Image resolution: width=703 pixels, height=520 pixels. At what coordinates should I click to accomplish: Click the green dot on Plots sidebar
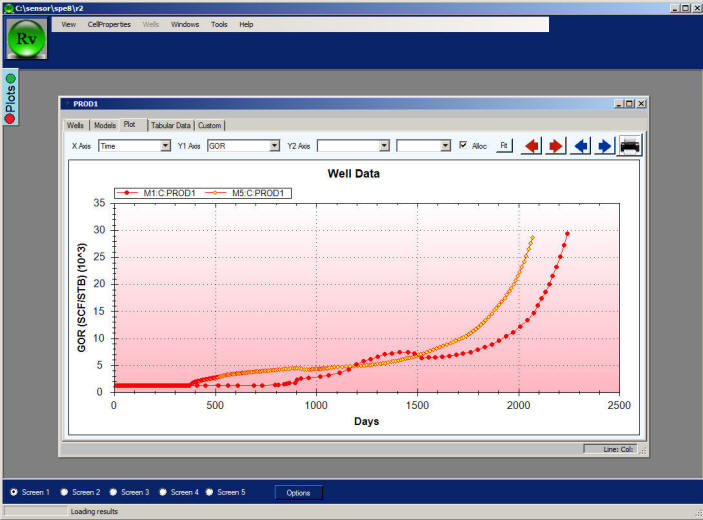[11, 78]
